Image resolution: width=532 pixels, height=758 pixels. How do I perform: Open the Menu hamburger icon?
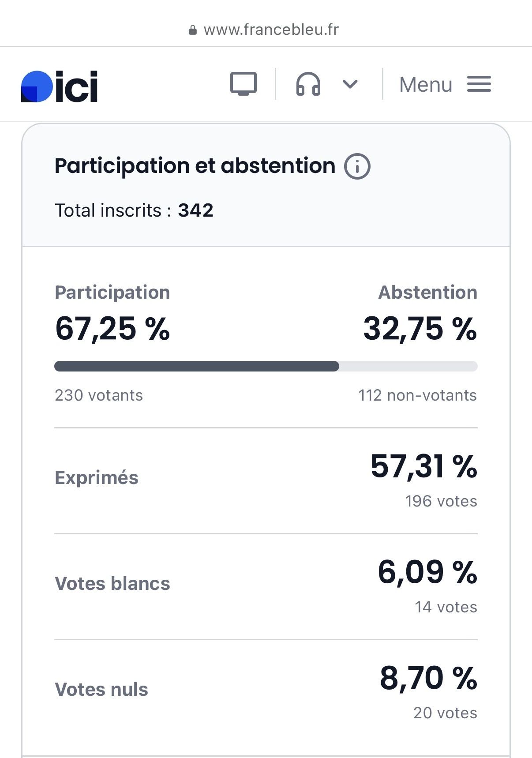[479, 84]
